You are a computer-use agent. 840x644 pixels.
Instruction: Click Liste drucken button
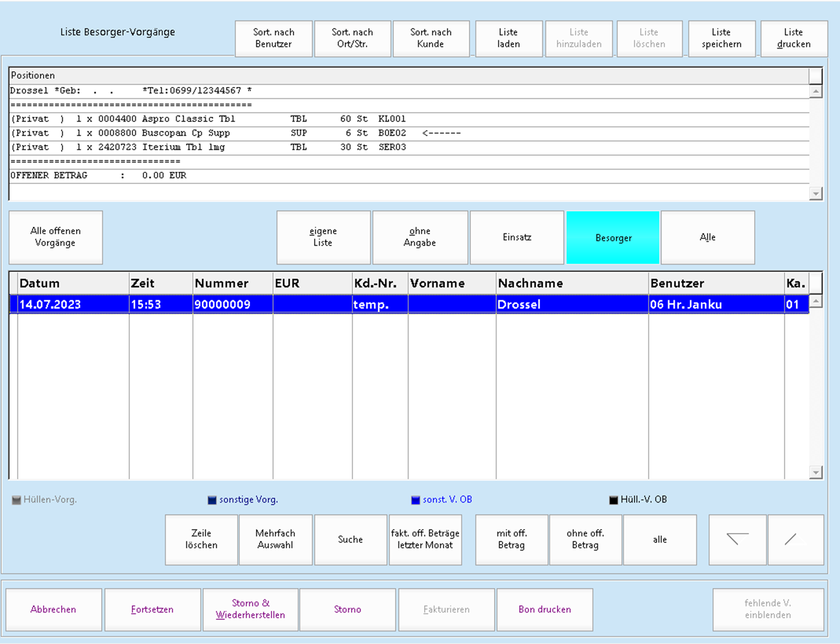pyautogui.click(x=794, y=38)
